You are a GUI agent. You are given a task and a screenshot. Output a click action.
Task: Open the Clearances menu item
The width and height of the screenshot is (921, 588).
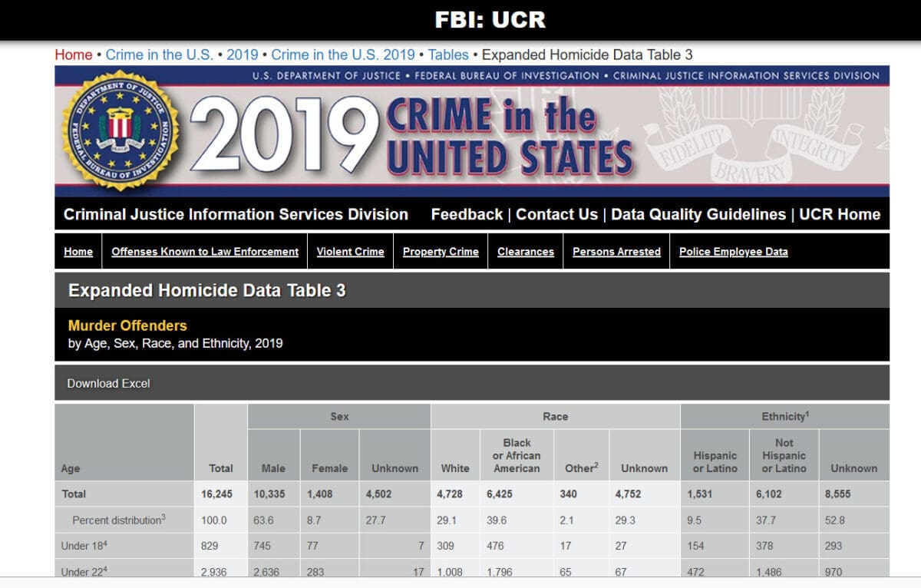[x=526, y=252]
